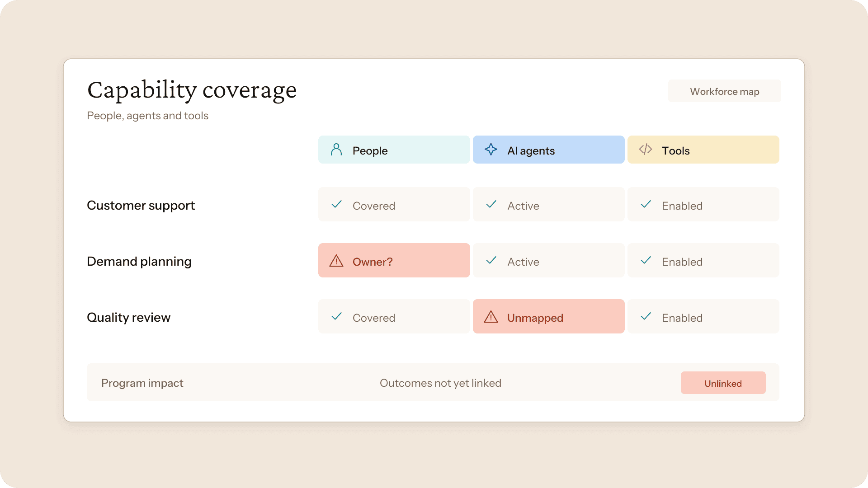Screen dimensions: 868x488
Task: Click the Unlinked status badge
Action: [723, 383]
